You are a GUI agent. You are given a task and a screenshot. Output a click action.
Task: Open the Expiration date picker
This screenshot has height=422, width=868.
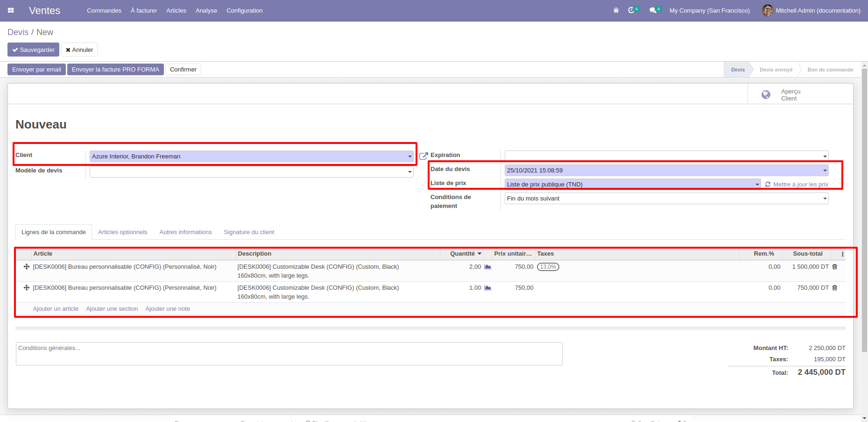[x=825, y=157]
